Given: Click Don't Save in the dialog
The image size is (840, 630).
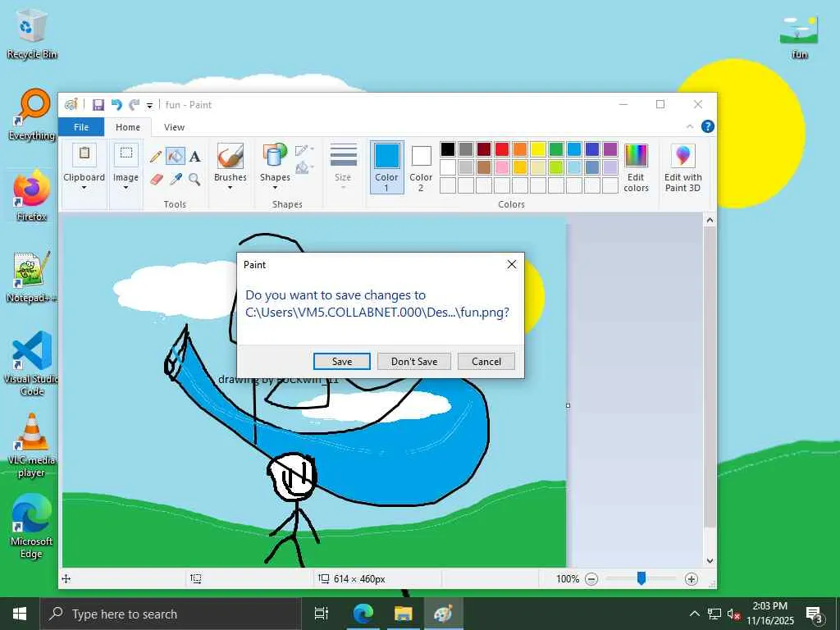Looking at the screenshot, I should tap(414, 362).
